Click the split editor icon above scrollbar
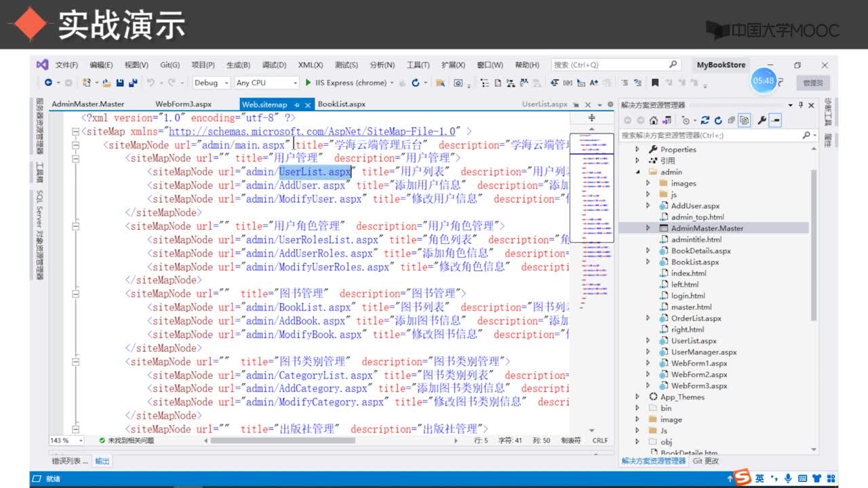Image resolution: width=868 pixels, height=488 pixels. pos(592,118)
